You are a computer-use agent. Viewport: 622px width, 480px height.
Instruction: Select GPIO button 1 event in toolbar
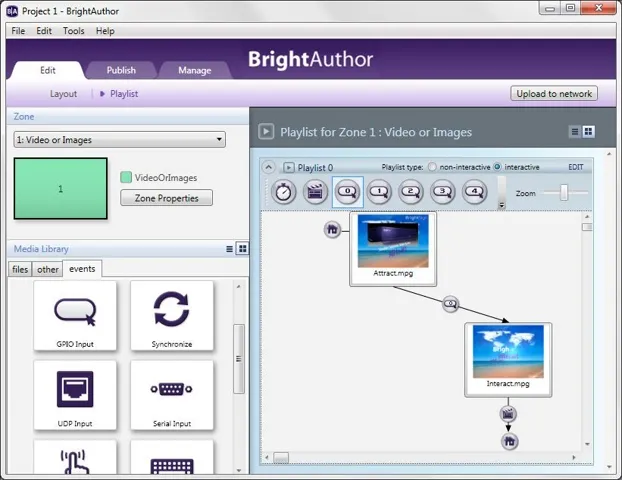pos(379,192)
